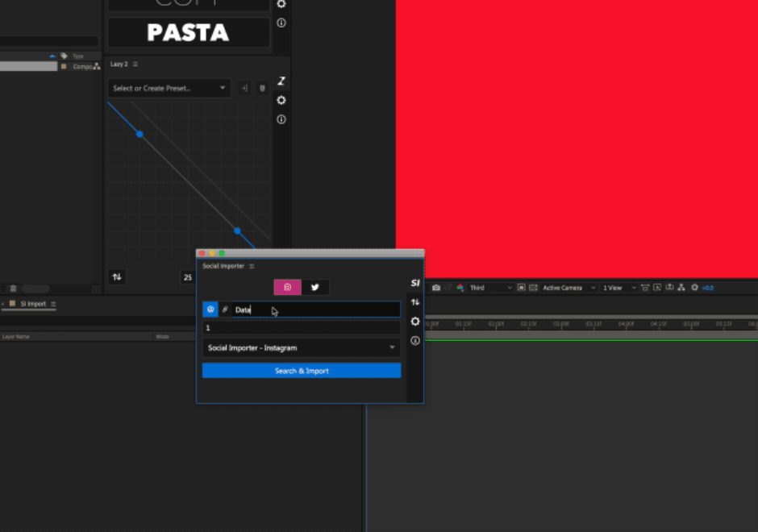Screen dimensions: 758x532
Task: Open the Active Camera view dropdown
Action: [568, 288]
